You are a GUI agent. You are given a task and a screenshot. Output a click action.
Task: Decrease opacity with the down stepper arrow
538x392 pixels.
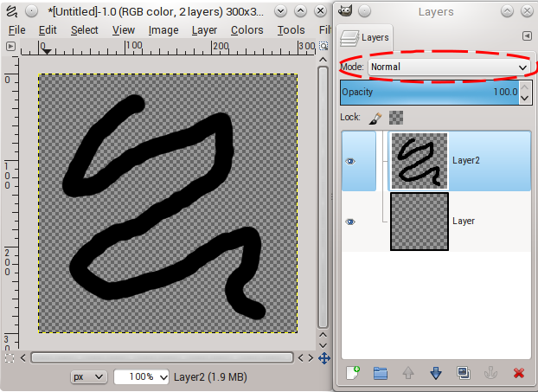(x=525, y=98)
